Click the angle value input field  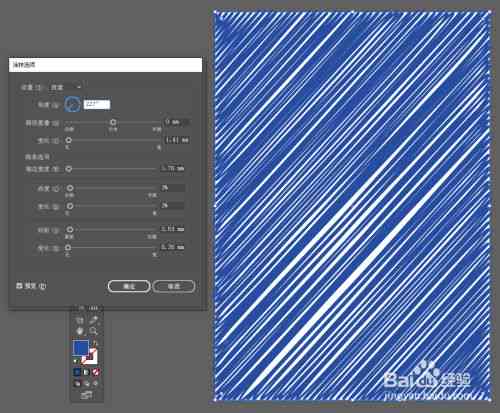point(97,104)
